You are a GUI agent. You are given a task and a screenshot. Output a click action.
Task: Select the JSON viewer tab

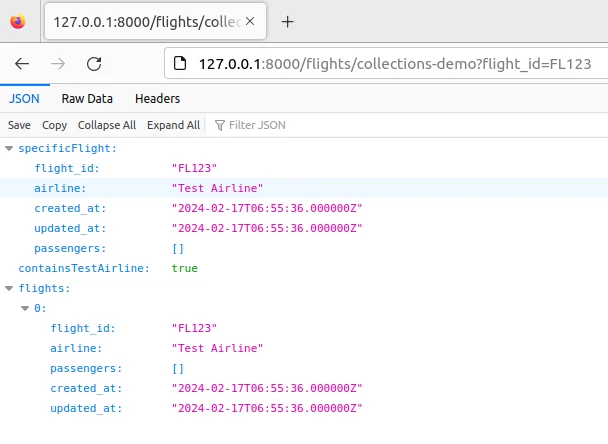[x=24, y=98]
